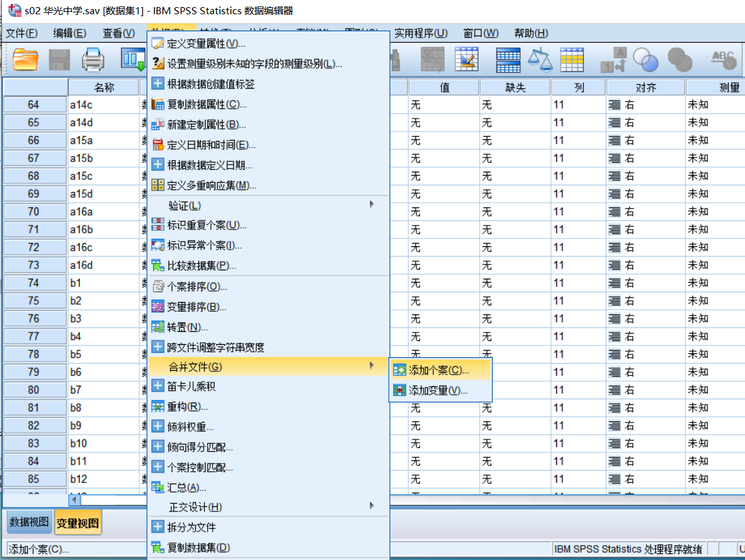Expand the 验证(L) submenu
745x560 pixels.
(x=268, y=205)
